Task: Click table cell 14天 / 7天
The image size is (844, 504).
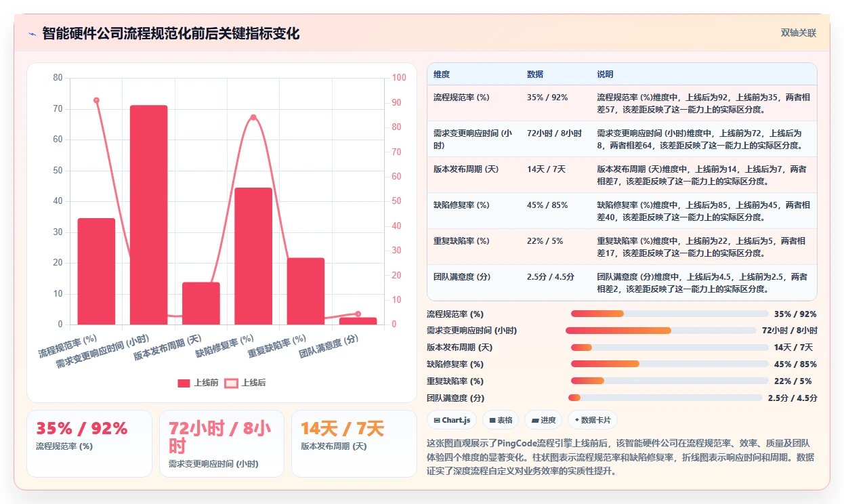Action: [x=546, y=169]
